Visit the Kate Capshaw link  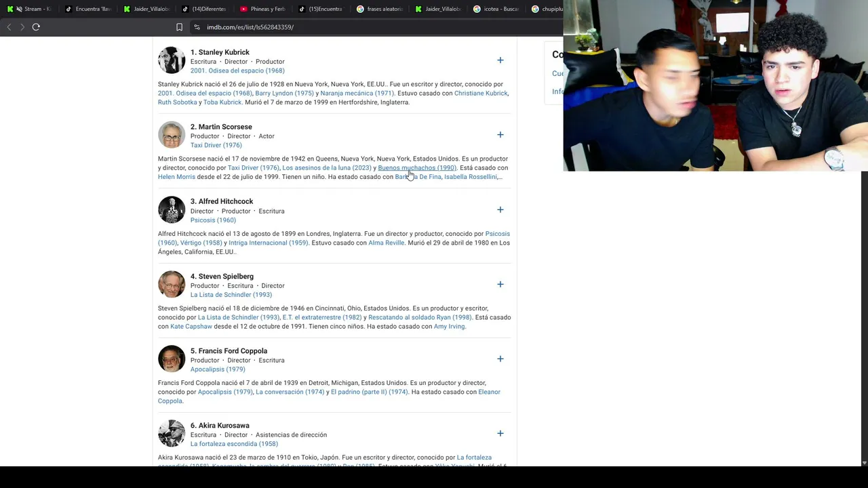[x=191, y=327]
